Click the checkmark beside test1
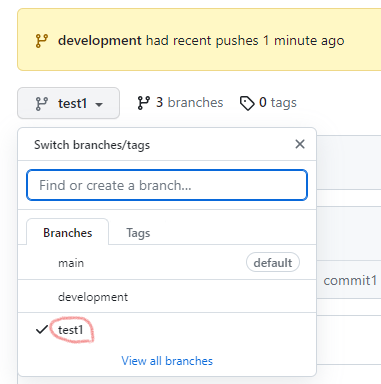This screenshot has height=384, width=381. 42,330
